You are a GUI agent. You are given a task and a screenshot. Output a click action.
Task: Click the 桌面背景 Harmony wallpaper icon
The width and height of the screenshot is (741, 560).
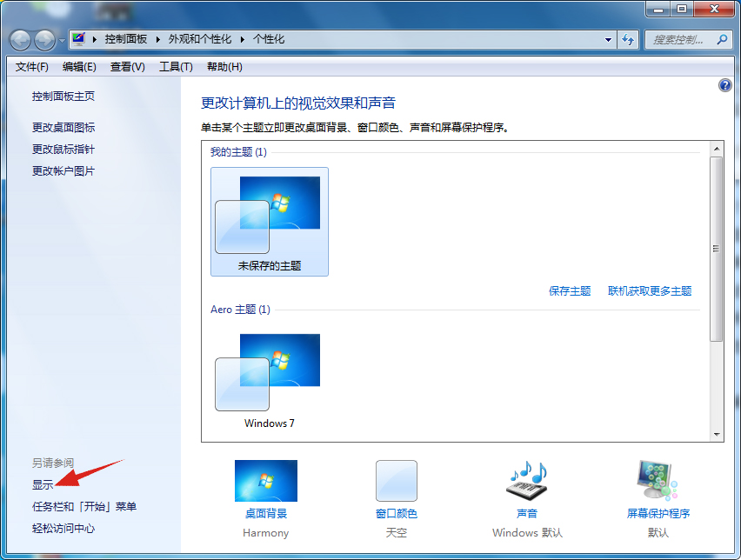point(266,481)
